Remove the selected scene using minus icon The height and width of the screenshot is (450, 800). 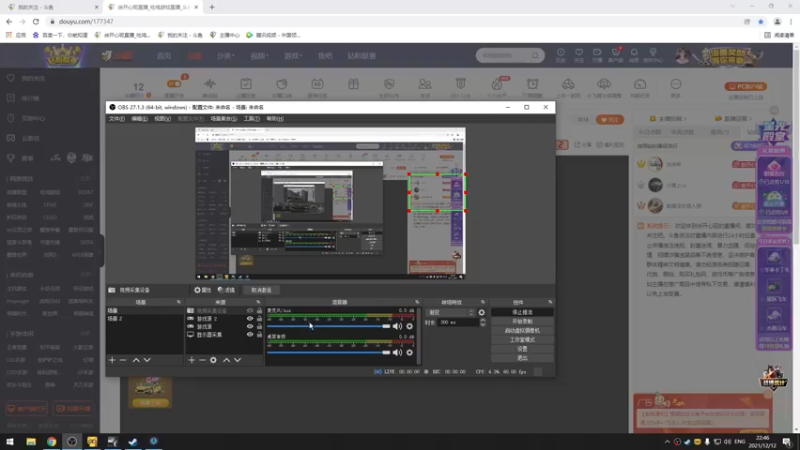[123, 360]
